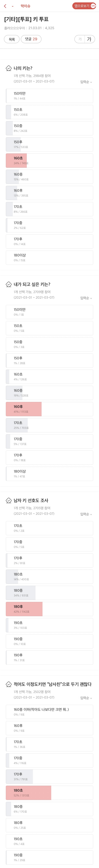Open the 입력순 sort dropdown for 남자 키 선호도 조사

(x=86, y=514)
